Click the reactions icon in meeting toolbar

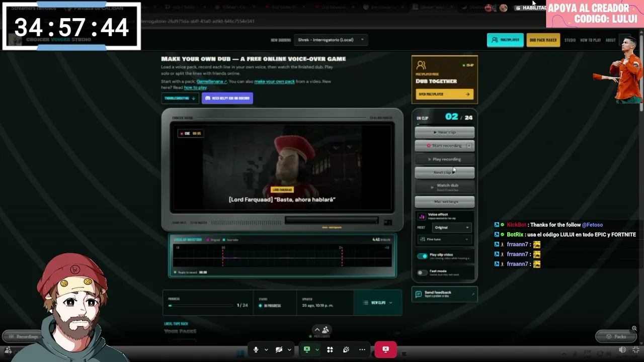[346, 349]
